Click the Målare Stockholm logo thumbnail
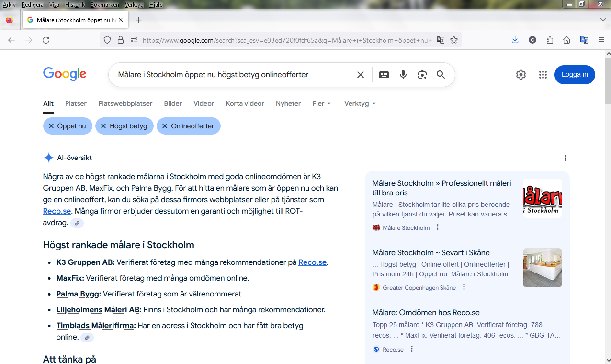This screenshot has width=611, height=364. tap(542, 198)
